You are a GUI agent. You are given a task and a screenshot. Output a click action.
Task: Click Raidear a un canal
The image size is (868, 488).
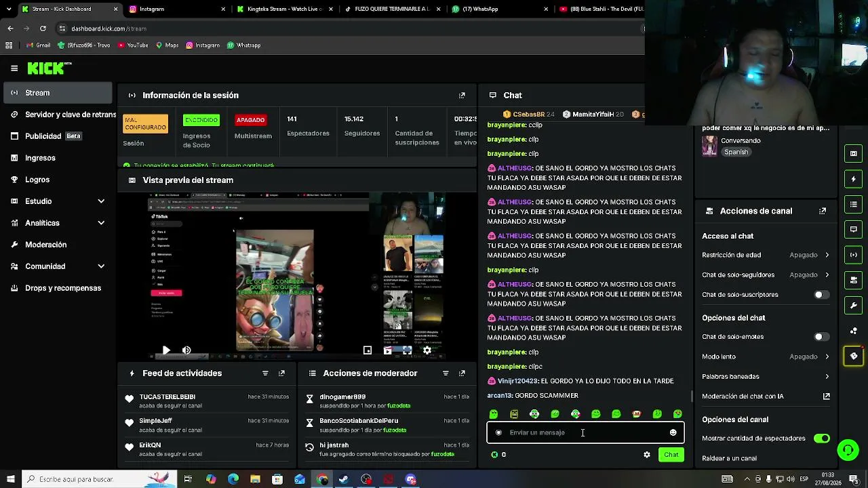pos(729,458)
